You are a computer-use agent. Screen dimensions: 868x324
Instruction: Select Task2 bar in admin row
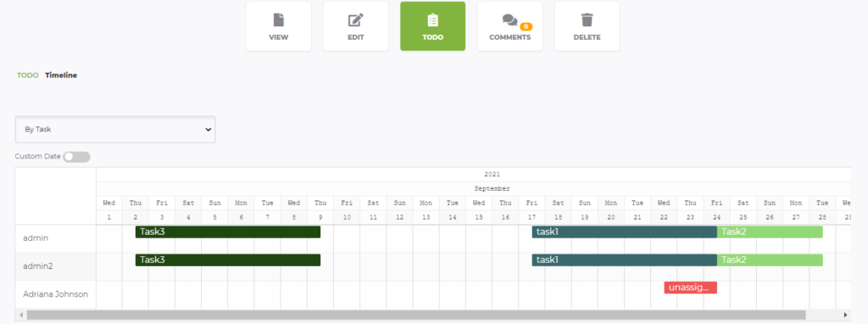(770, 232)
